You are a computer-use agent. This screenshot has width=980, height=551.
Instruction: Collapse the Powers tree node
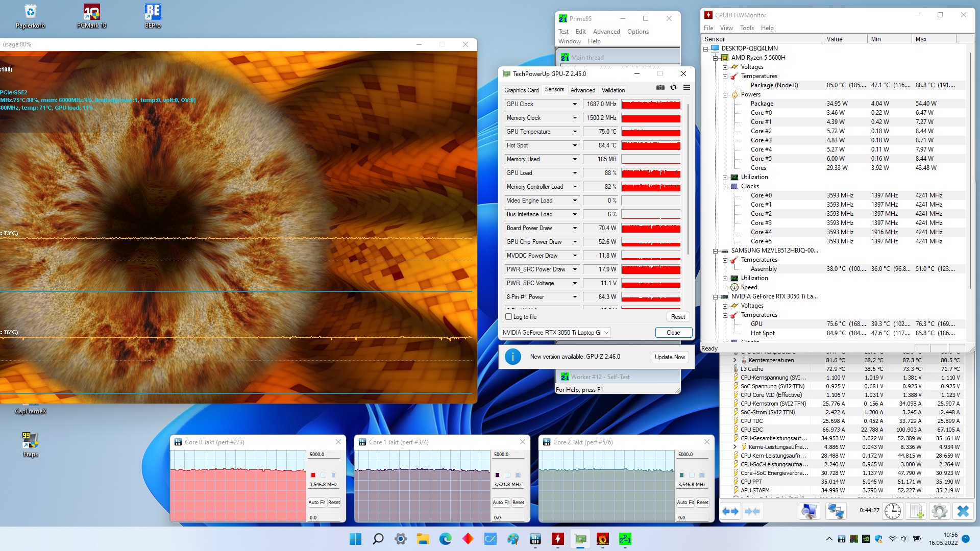click(x=725, y=94)
